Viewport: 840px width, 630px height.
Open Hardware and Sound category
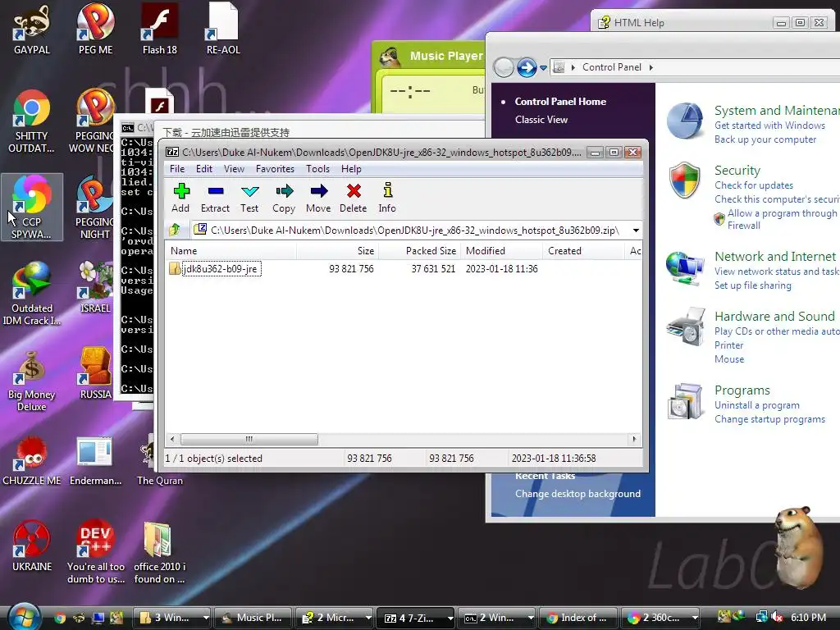pos(774,317)
